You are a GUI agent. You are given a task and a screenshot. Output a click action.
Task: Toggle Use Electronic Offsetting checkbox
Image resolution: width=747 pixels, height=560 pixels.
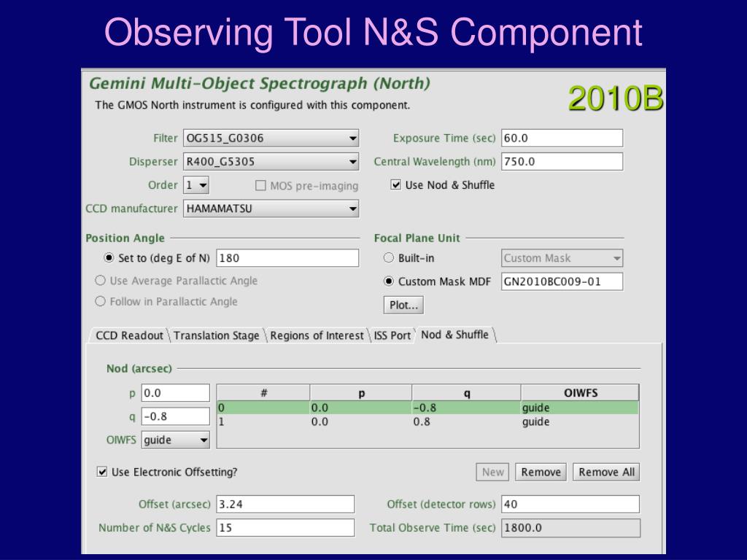pos(102,472)
